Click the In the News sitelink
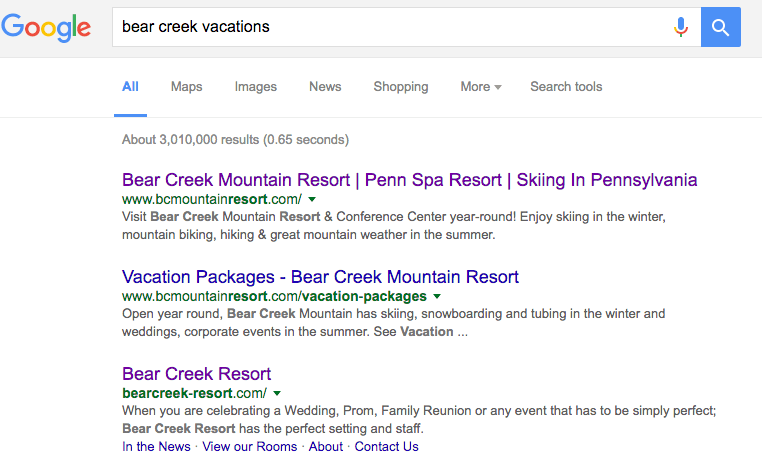The width and height of the screenshot is (762, 471). pos(156,447)
